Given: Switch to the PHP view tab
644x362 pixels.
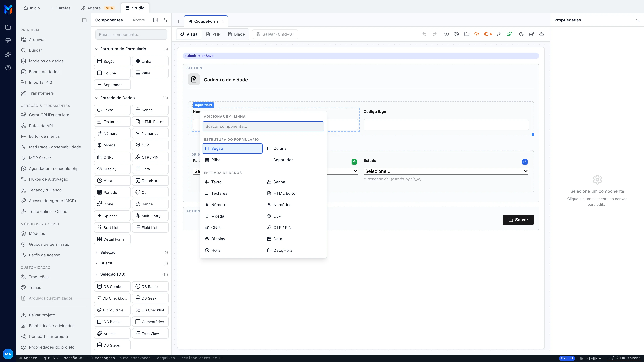Looking at the screenshot, I should point(213,34).
